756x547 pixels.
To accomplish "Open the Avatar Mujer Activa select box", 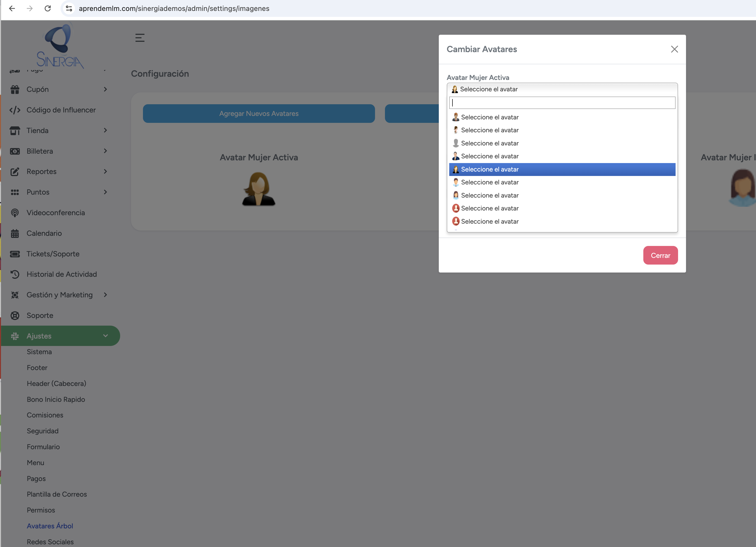I will pos(562,89).
